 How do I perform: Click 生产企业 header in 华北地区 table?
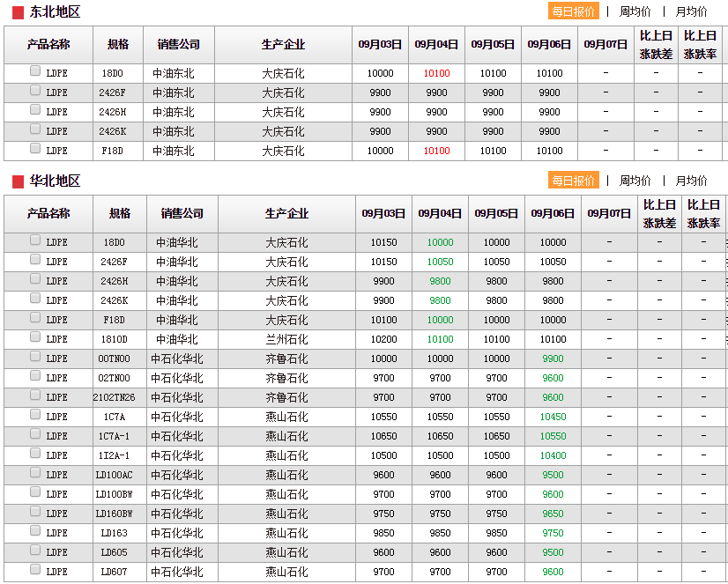286,214
